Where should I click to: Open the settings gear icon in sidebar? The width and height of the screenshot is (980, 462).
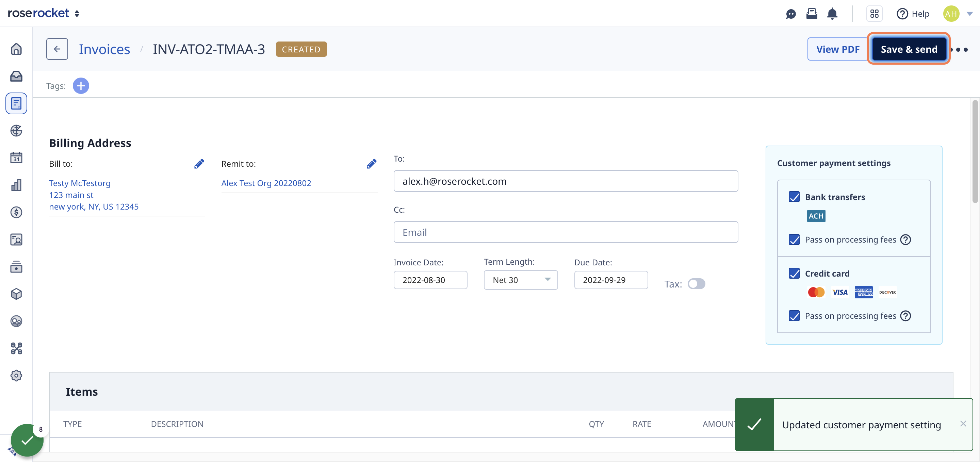click(x=16, y=376)
